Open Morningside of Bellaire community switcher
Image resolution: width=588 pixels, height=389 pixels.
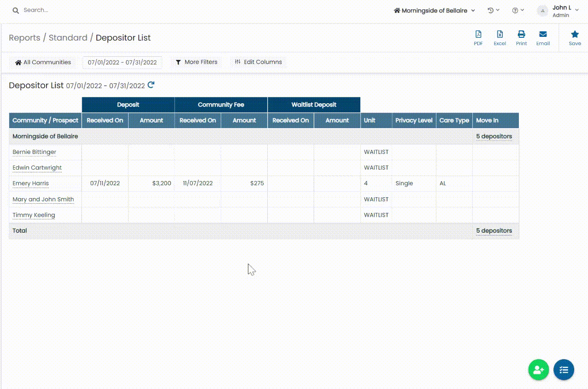434,10
